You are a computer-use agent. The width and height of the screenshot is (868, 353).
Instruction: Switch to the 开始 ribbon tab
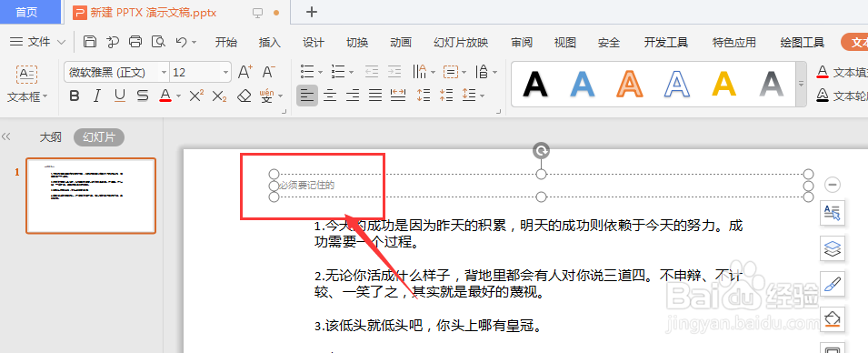225,43
